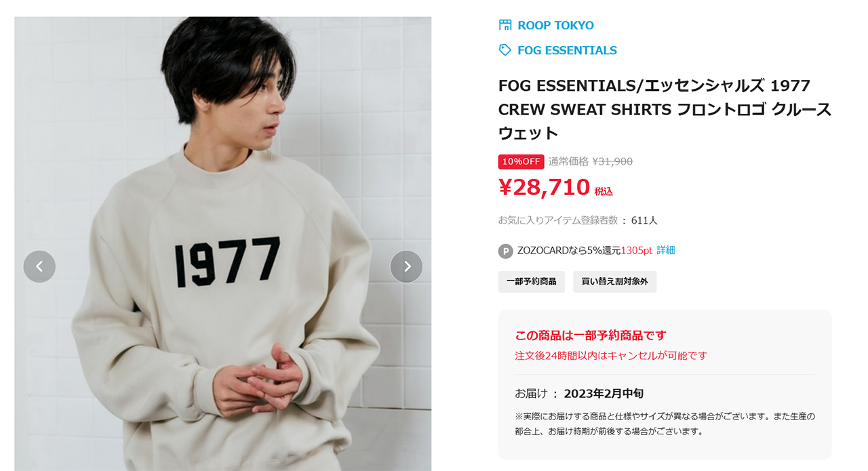Open the 詳細 link for ZOZOCARD points

click(666, 250)
